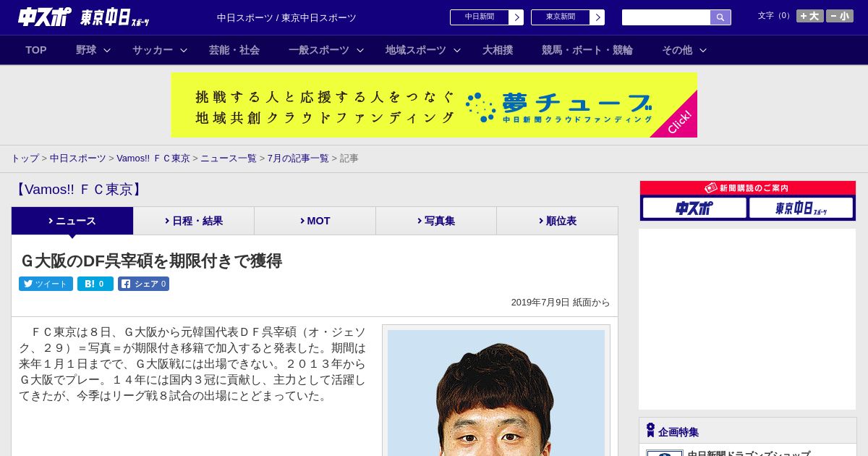Expand chevron next to サッカー
Image resolution: width=868 pixels, height=456 pixels.
point(184,50)
